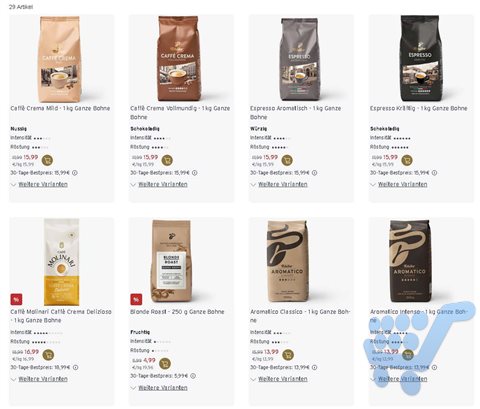
Task: Click the Caffè Crema Mild product image
Action: click(x=60, y=59)
